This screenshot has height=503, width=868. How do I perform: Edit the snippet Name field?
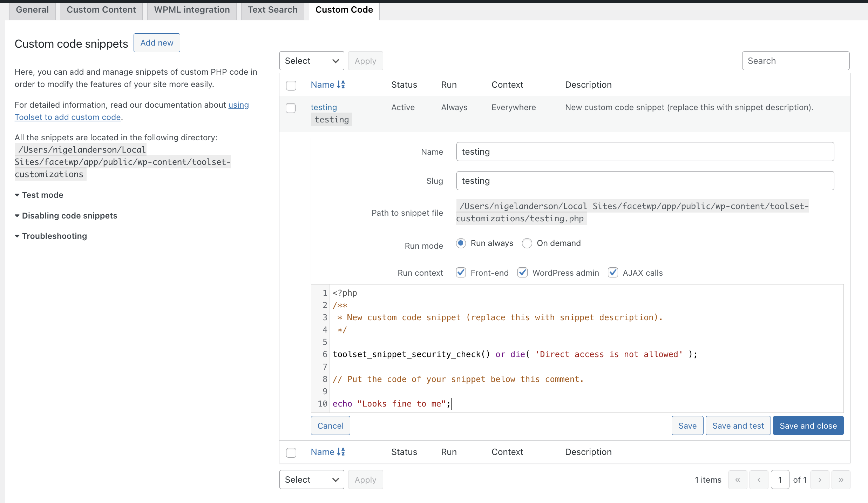(645, 152)
